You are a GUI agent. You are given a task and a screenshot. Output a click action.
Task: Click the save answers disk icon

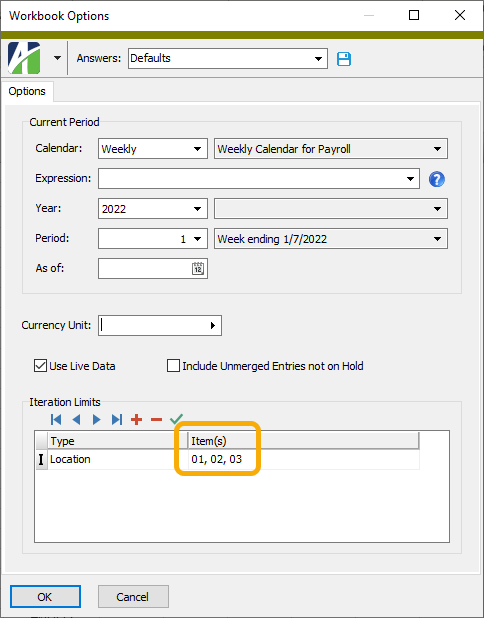[344, 59]
